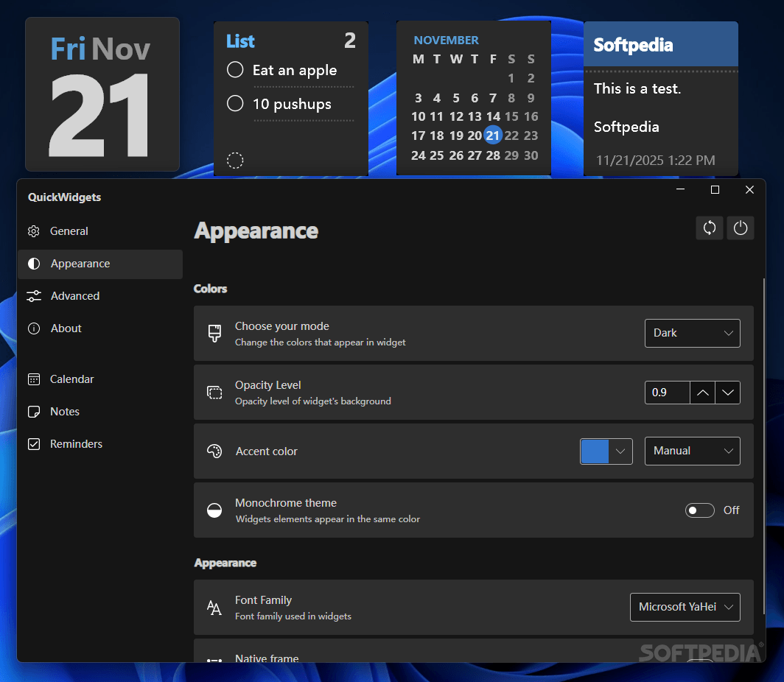The image size is (784, 682).
Task: Open the General settings gear icon
Action: pyautogui.click(x=34, y=231)
